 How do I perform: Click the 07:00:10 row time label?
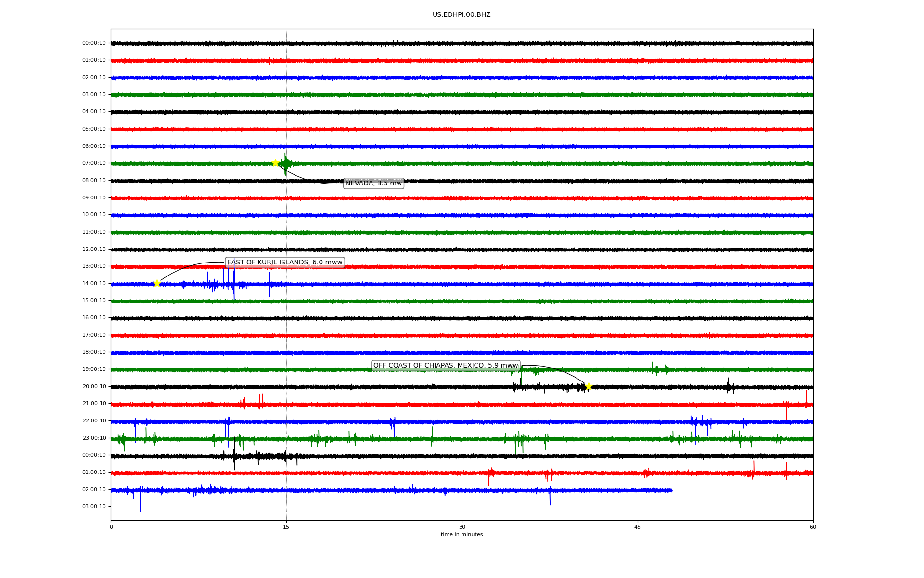point(94,163)
